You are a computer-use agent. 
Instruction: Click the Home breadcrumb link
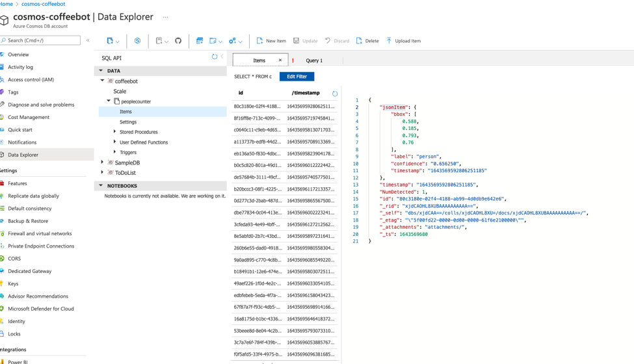pos(7,4)
